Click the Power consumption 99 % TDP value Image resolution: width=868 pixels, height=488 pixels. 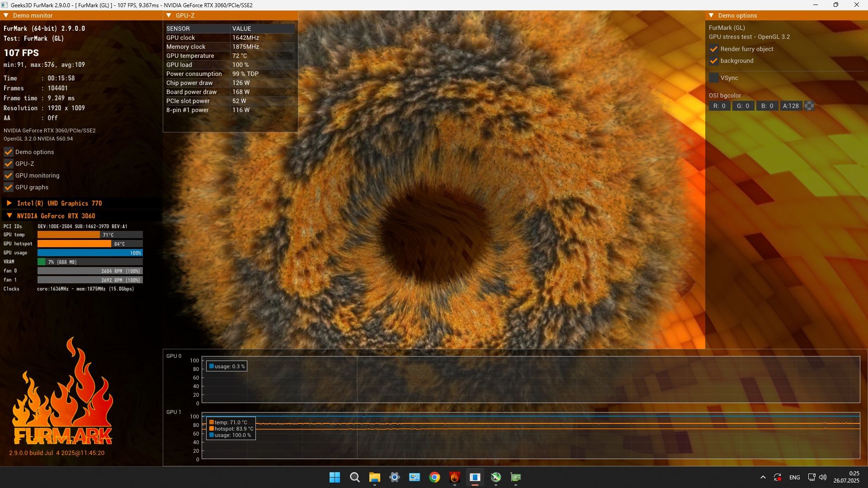pos(245,74)
